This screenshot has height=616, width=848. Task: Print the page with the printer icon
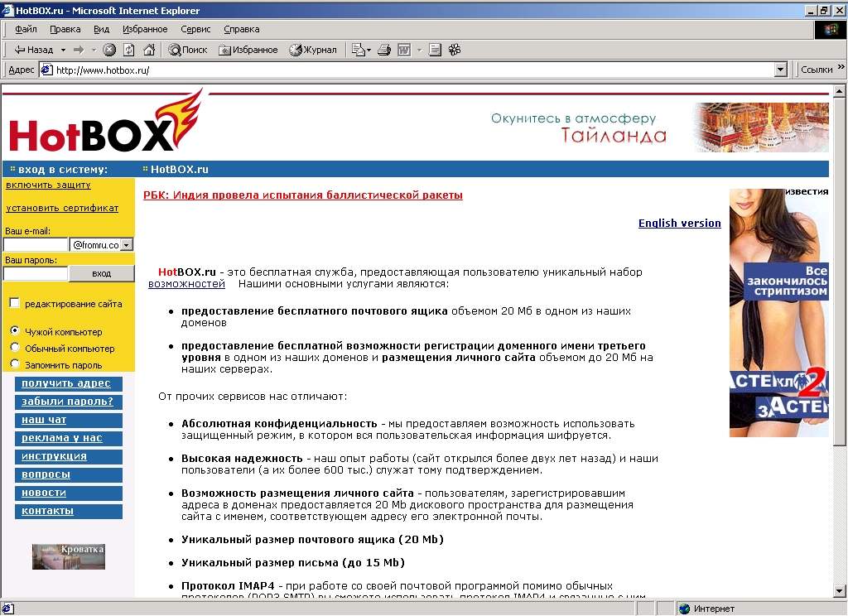click(384, 50)
